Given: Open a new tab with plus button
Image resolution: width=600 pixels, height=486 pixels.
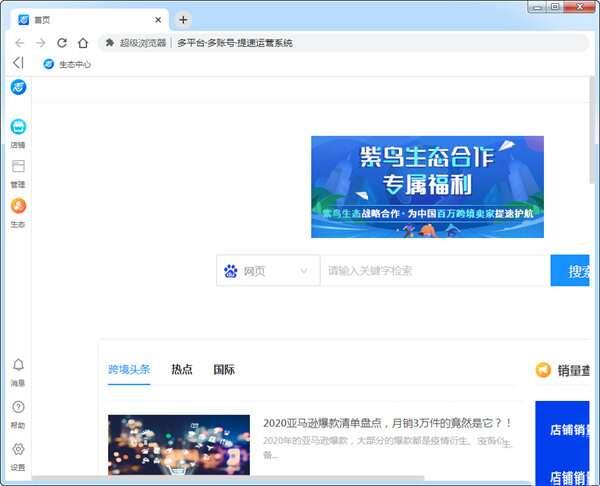Looking at the screenshot, I should [x=183, y=20].
